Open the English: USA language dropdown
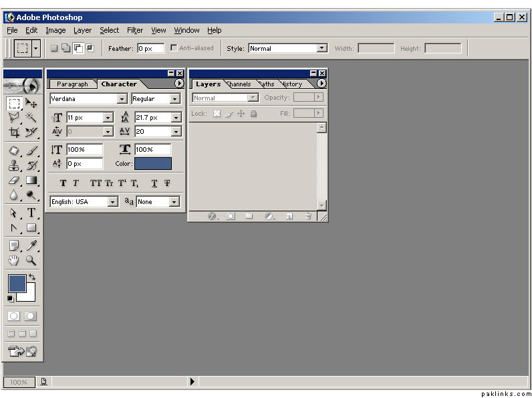The image size is (532, 398). [112, 201]
